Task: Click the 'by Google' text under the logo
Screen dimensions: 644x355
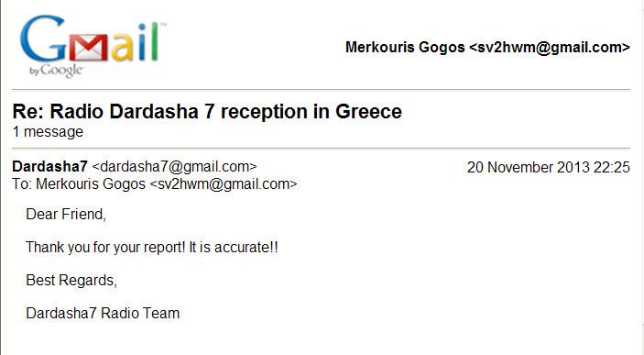Action: point(56,71)
